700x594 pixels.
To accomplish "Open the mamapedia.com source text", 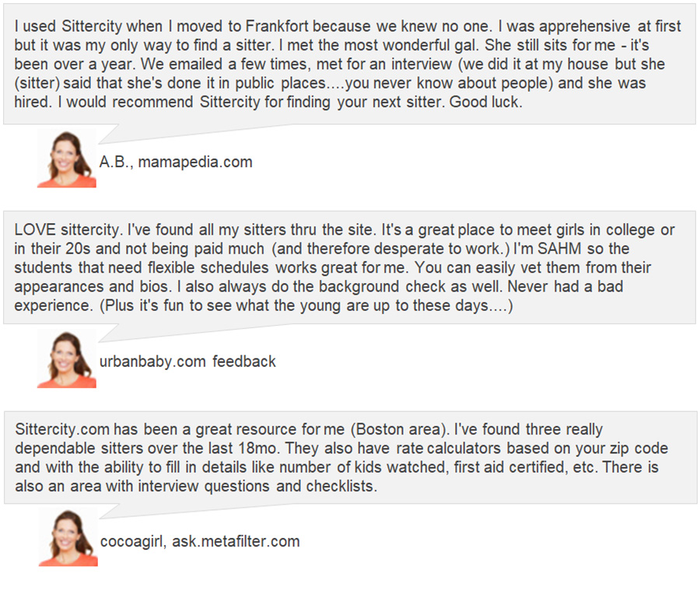I will pyautogui.click(x=195, y=162).
